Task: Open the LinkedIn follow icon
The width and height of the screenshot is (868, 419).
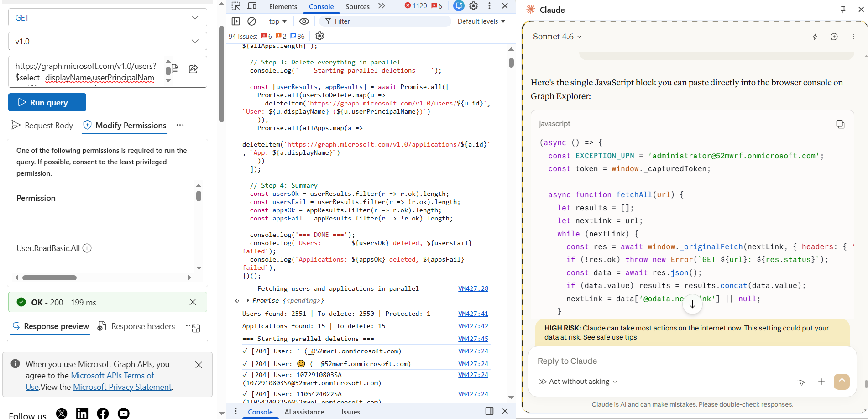Action: tap(82, 414)
